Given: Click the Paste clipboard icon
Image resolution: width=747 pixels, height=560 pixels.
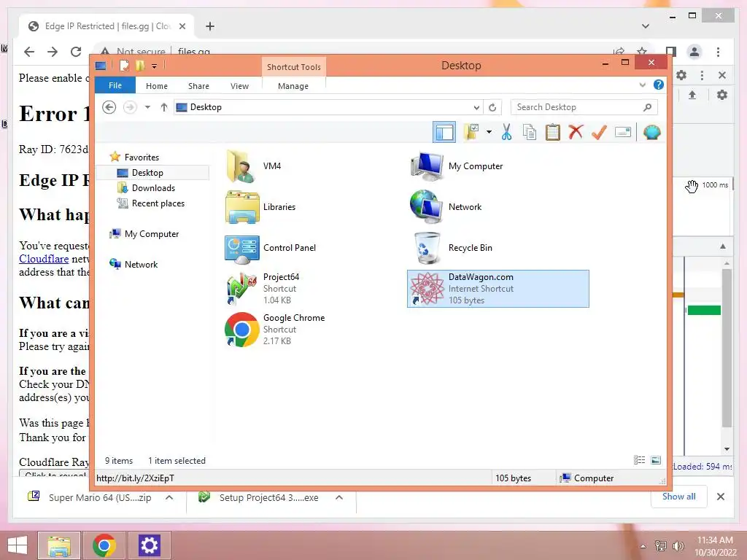Looking at the screenshot, I should click(x=553, y=132).
